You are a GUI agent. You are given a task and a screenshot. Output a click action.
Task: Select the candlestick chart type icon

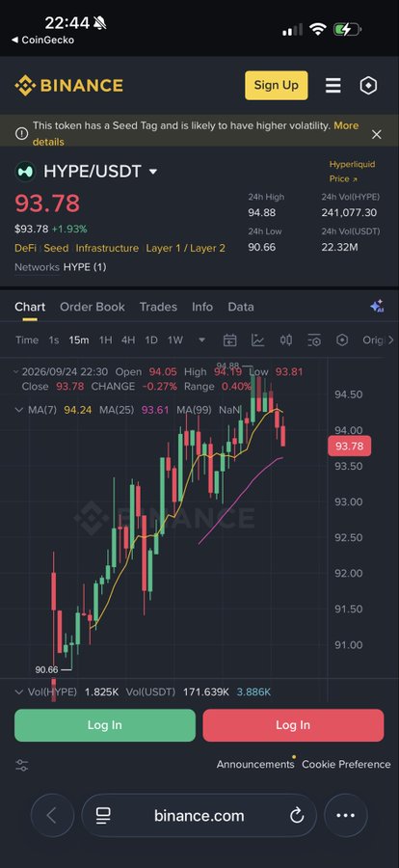point(285,339)
